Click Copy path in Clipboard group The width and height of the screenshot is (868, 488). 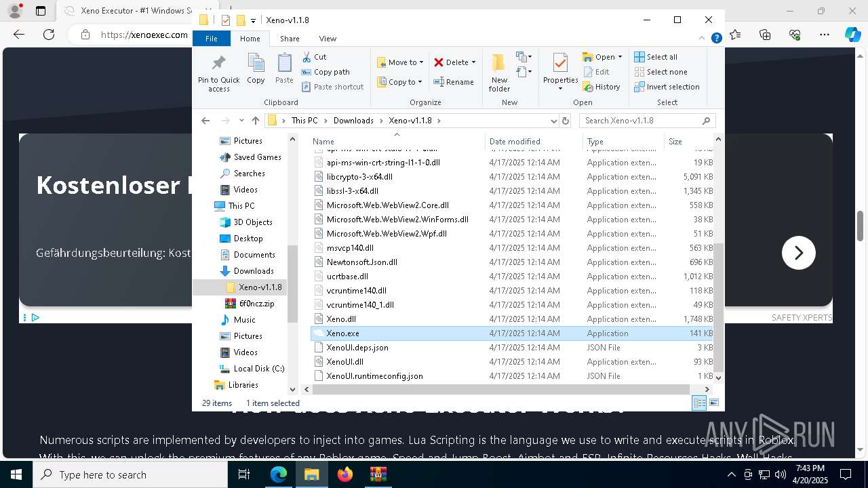[x=325, y=72]
